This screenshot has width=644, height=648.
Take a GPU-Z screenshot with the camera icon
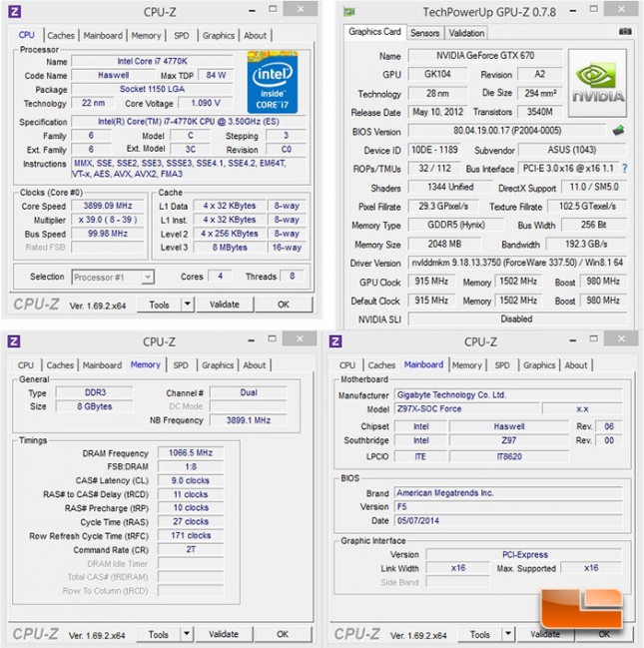point(625,31)
